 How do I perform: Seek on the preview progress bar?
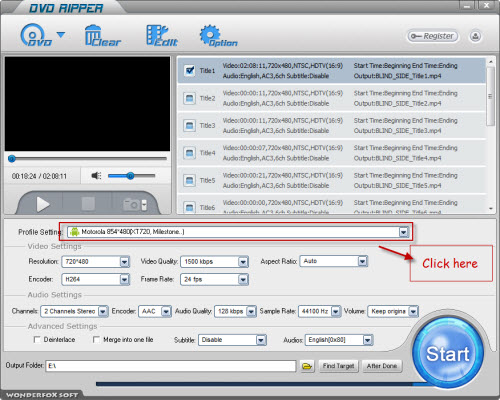click(87, 159)
